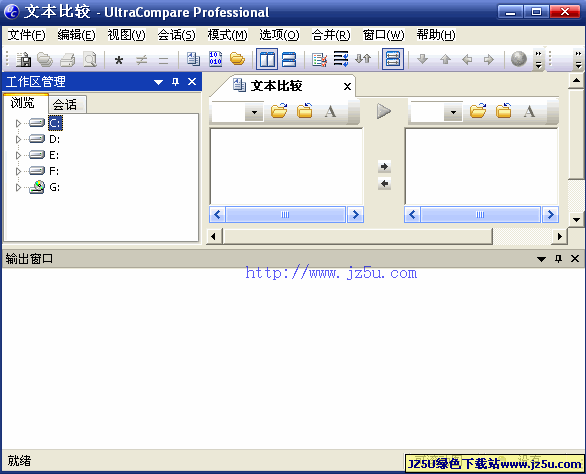This screenshot has height=474, width=586.
Task: Reload left pane file icon
Action: 305,111
